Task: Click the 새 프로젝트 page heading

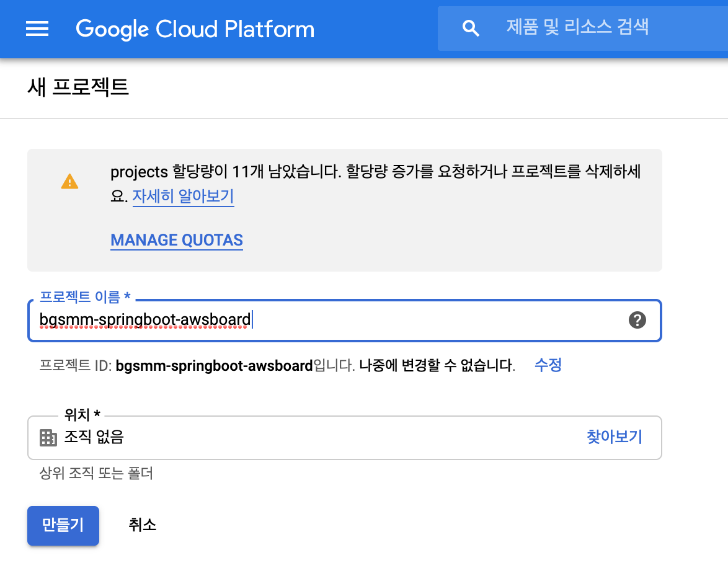Action: pyautogui.click(x=78, y=87)
